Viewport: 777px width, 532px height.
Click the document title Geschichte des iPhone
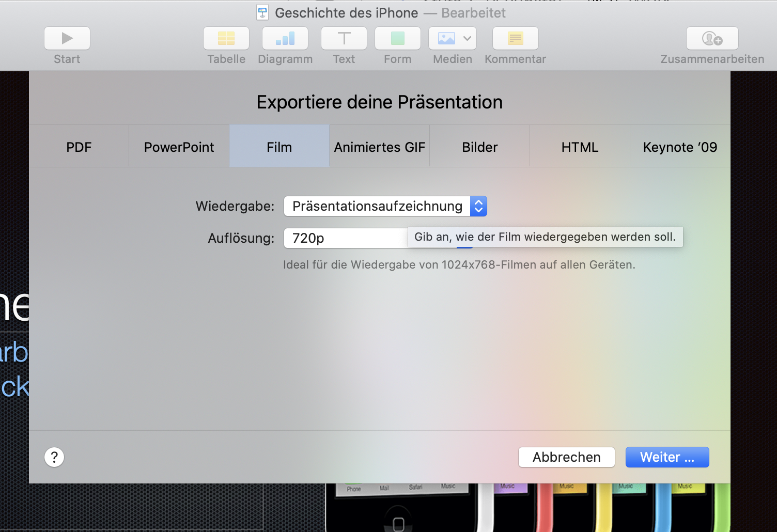347,13
